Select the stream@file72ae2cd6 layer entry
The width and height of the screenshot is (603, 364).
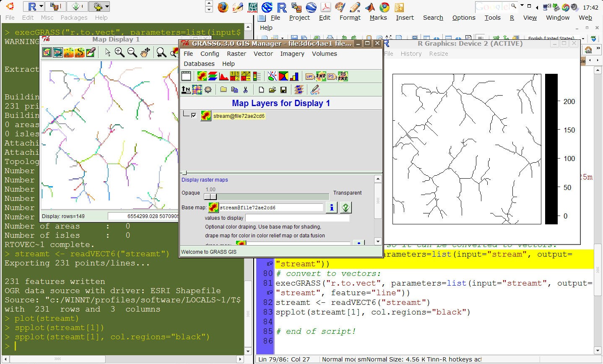tap(239, 116)
